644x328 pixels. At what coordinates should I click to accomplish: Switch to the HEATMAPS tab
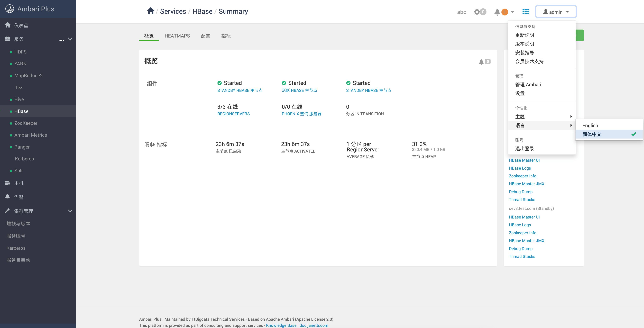point(177,36)
